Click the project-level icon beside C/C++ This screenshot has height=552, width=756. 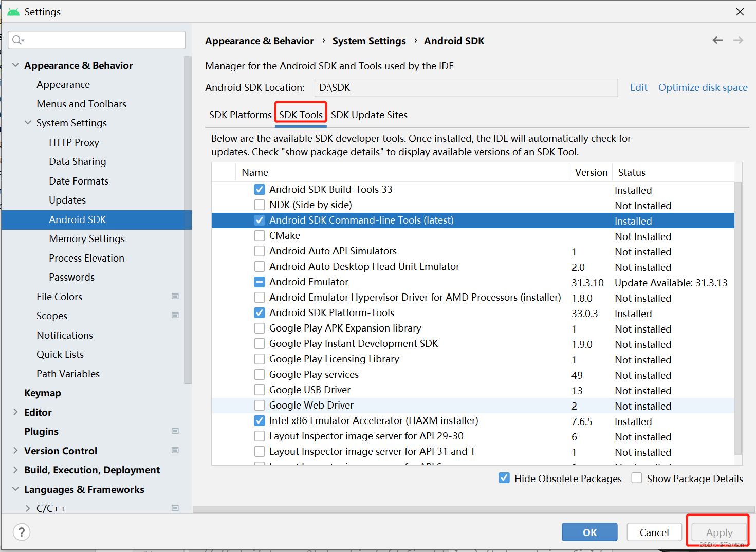point(175,508)
